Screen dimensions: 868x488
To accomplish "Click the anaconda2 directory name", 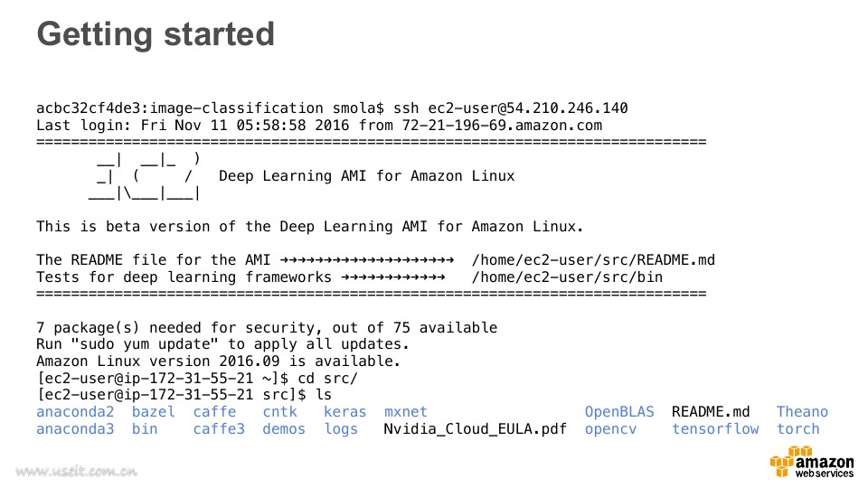I will click(75, 412).
